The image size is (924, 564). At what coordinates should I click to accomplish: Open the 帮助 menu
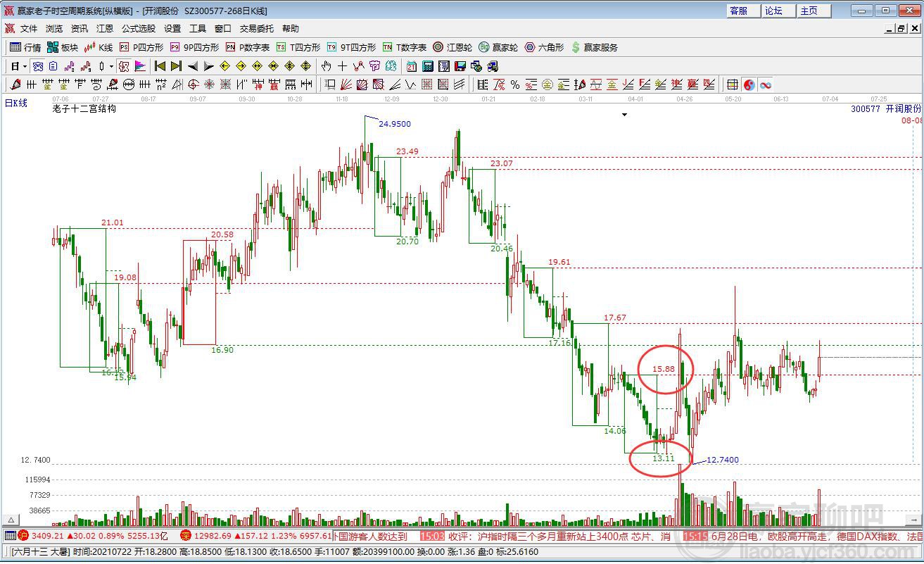(291, 29)
